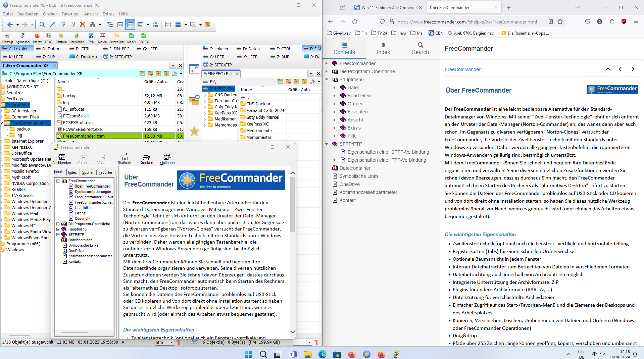
Task: Launch AgRansack from favorites toolbar
Action: [x=23, y=38]
